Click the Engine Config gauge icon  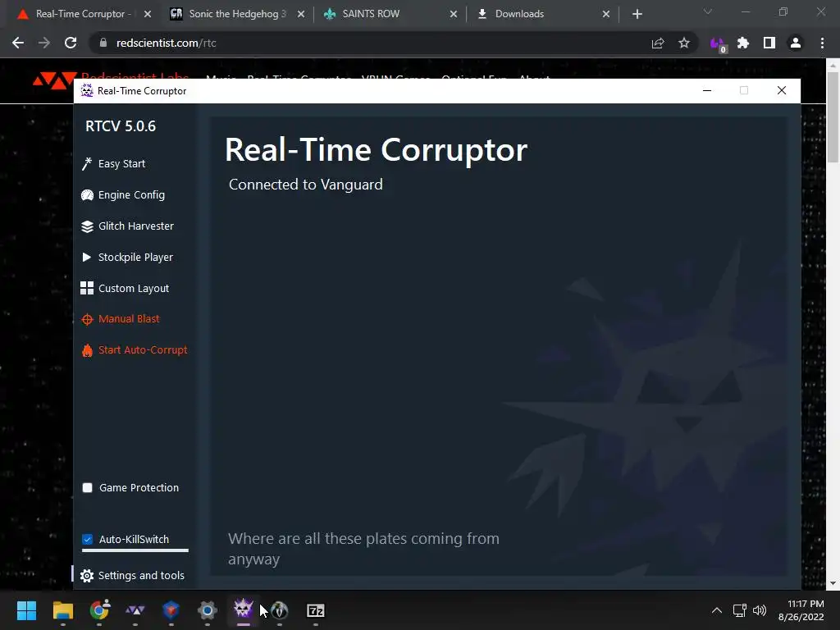coord(87,195)
